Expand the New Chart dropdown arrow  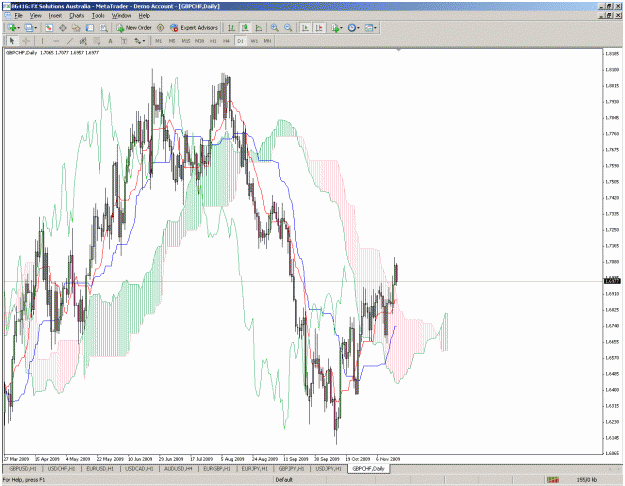[18, 28]
